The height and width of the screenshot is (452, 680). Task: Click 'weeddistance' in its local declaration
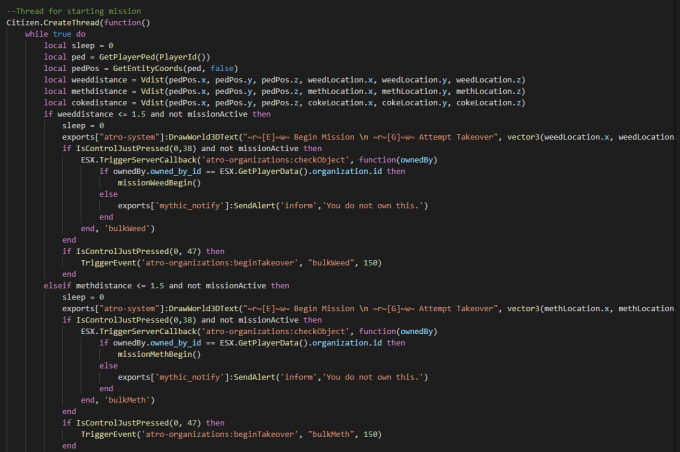[x=99, y=80]
